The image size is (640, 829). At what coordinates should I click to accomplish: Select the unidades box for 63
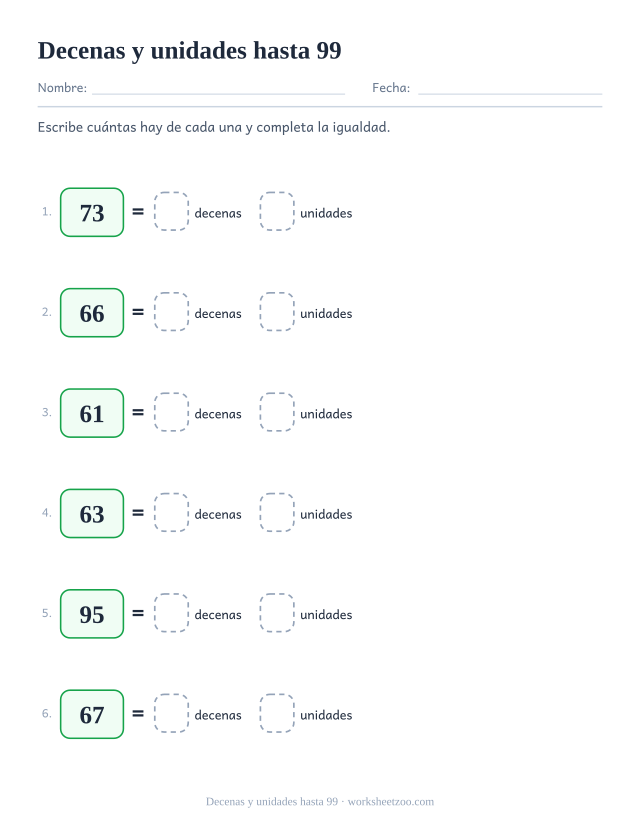tap(277, 513)
